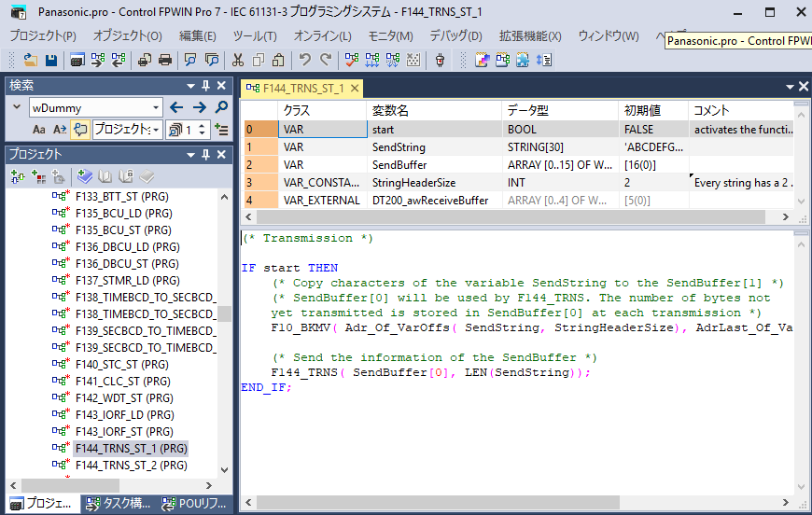Click the copy icon in toolbar

click(x=258, y=61)
